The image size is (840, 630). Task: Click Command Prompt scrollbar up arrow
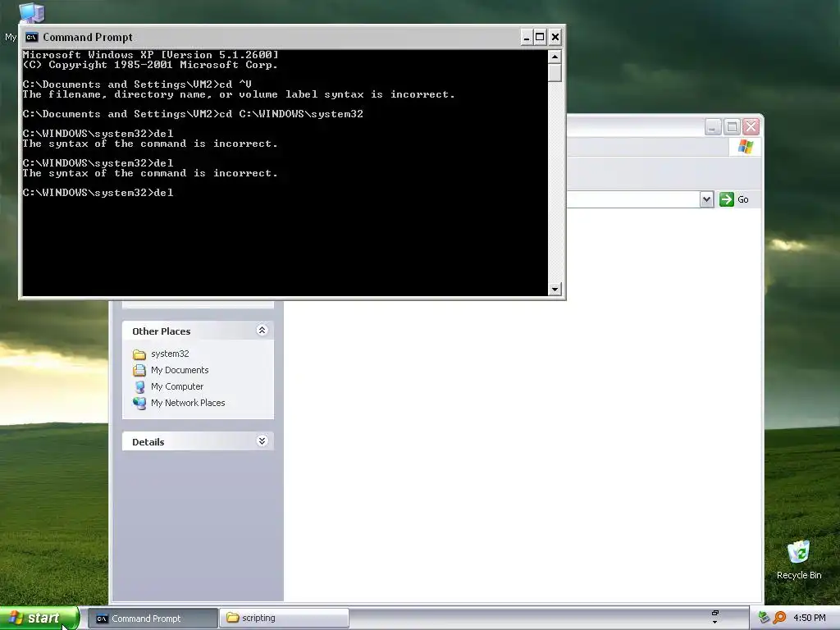555,57
